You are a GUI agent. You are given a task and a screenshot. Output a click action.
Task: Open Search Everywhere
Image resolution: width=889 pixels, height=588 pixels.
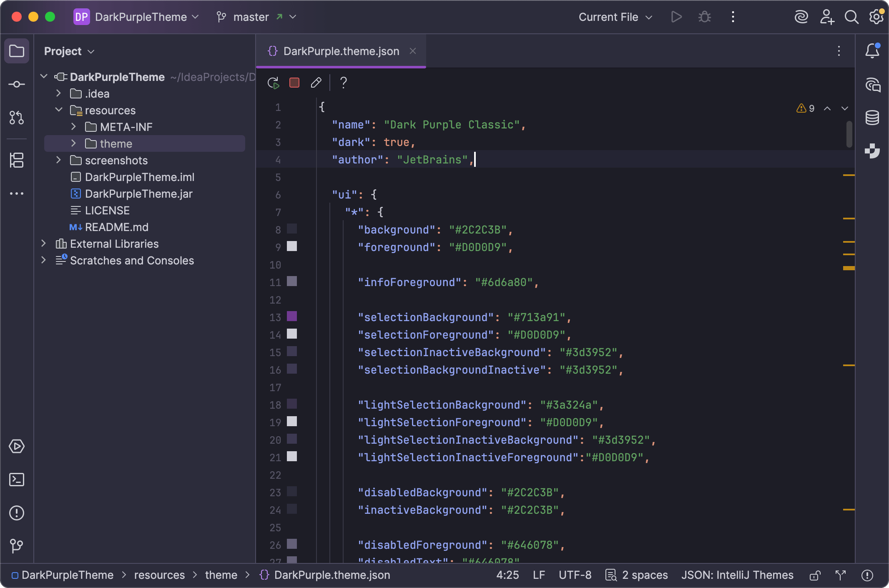point(852,17)
